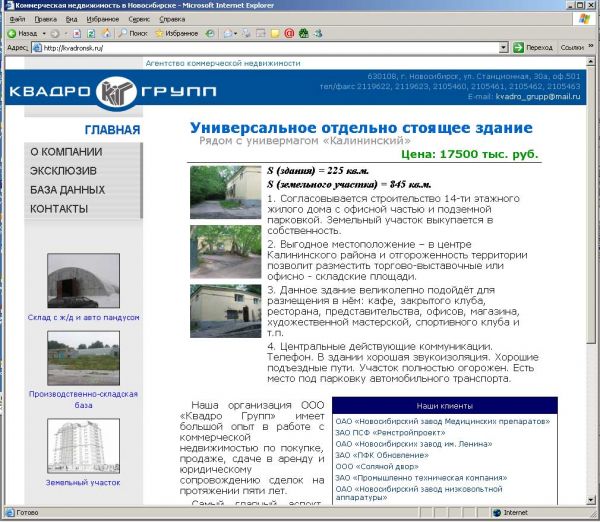Open the Назад history dropdown arrow
This screenshot has width=600, height=522.
[x=44, y=34]
